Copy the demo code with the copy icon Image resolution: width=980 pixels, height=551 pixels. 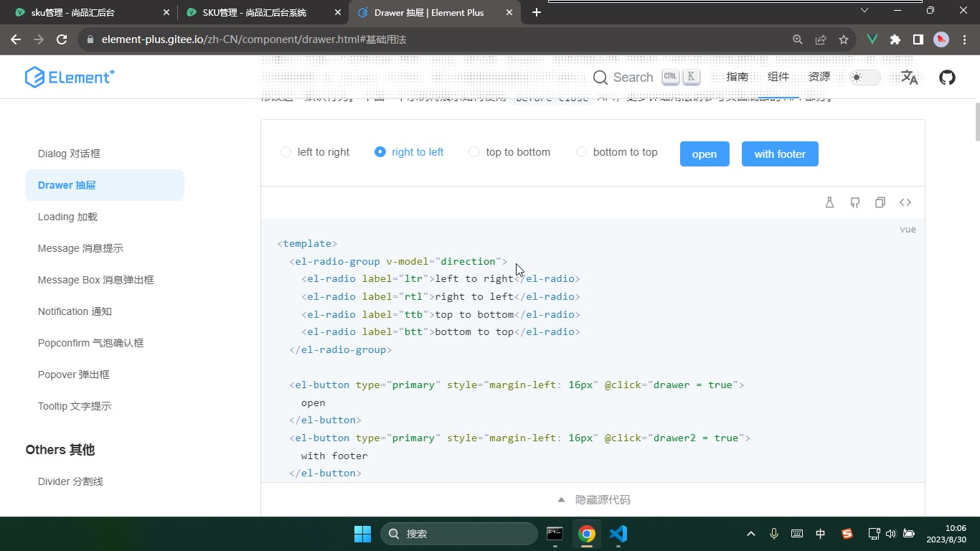(x=880, y=202)
